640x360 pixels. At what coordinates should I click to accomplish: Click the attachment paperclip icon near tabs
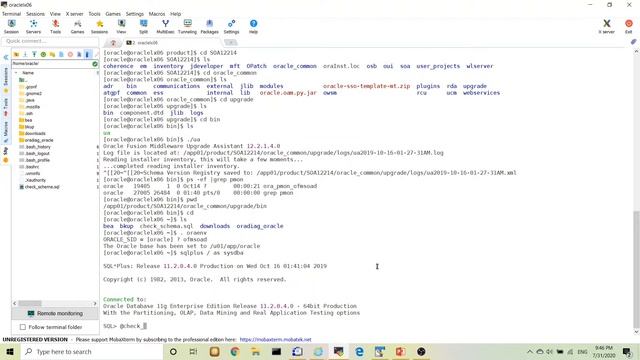[633, 42]
